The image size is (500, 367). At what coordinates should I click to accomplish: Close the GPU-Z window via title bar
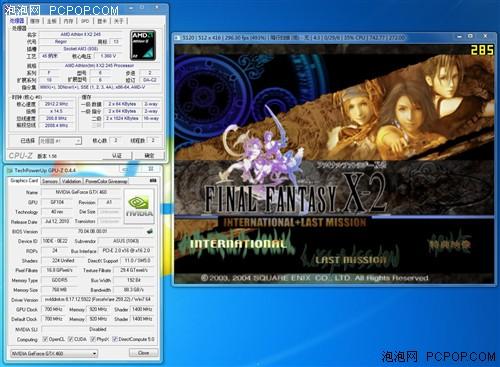point(151,169)
